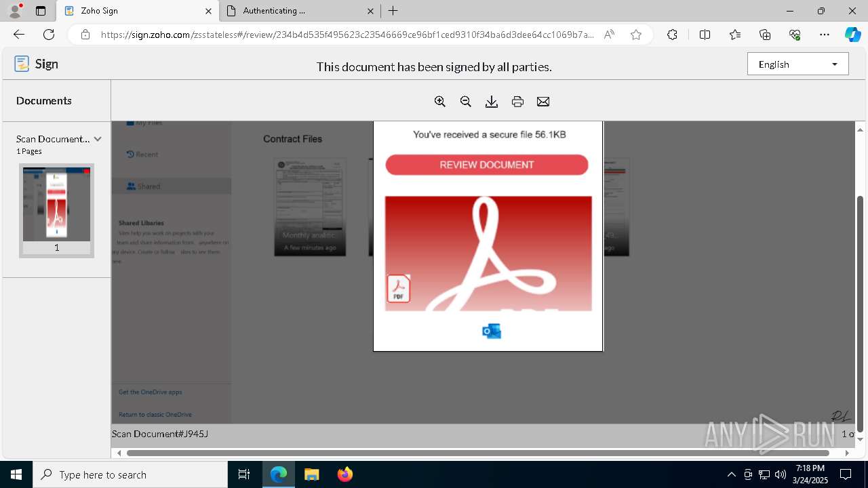Zoom out of the document view

[466, 102]
